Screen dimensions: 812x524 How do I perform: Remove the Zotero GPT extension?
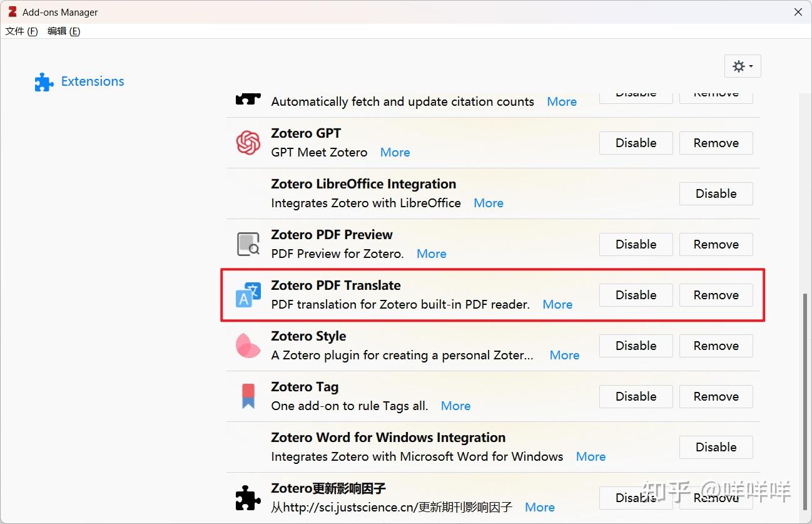click(716, 143)
